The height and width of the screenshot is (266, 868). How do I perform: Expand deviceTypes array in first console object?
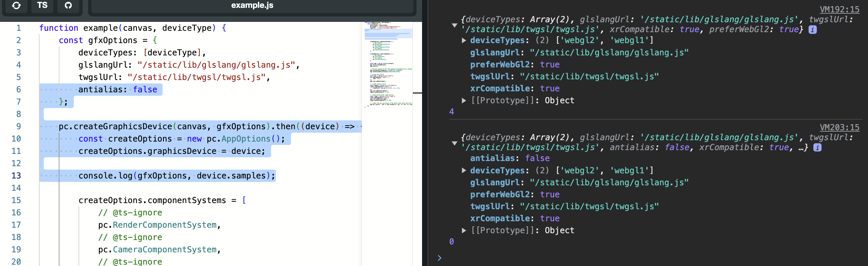[x=464, y=40]
